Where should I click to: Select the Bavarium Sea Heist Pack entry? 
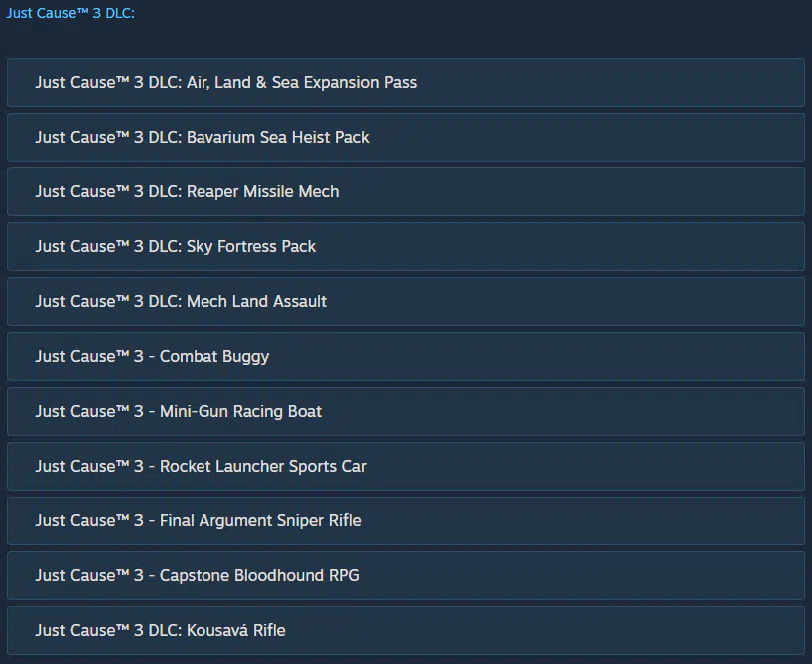pyautogui.click(x=203, y=137)
